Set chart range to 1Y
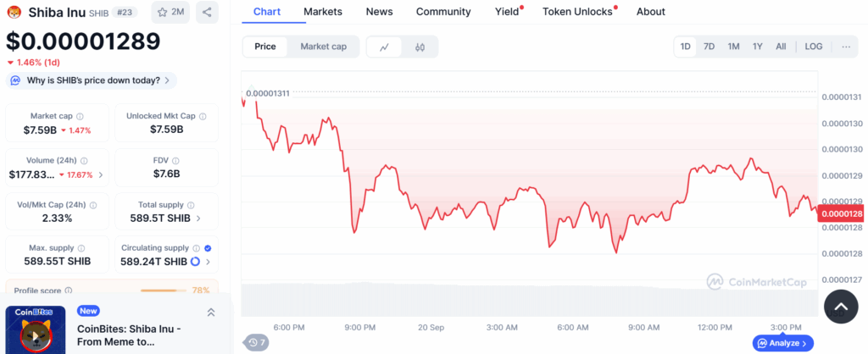The width and height of the screenshot is (868, 354). click(757, 47)
